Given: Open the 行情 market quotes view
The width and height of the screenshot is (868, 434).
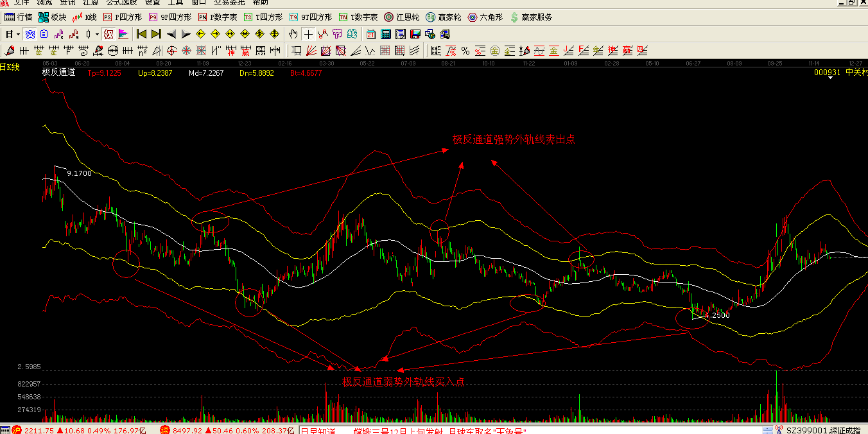Looking at the screenshot, I should (18, 17).
